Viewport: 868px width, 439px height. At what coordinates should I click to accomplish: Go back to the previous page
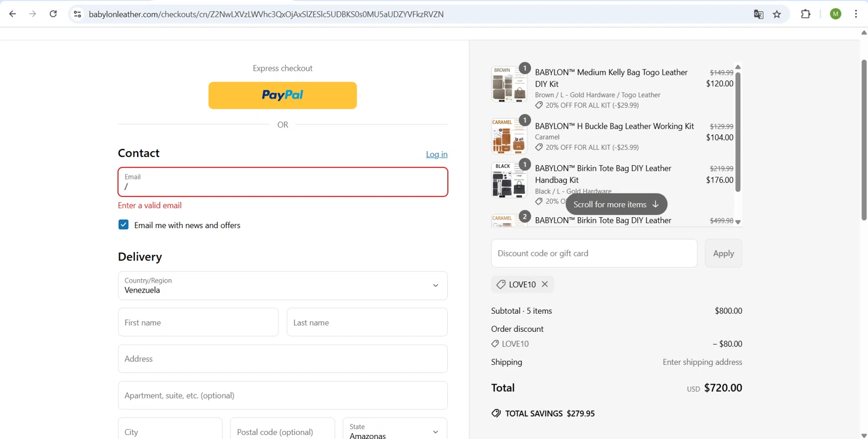coord(13,14)
